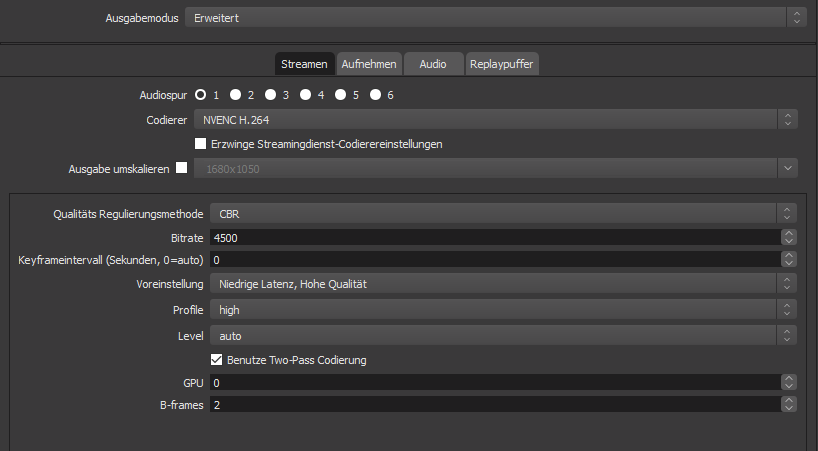The image size is (818, 451).
Task: Select Audiospur 2 radio button
Action: (235, 95)
